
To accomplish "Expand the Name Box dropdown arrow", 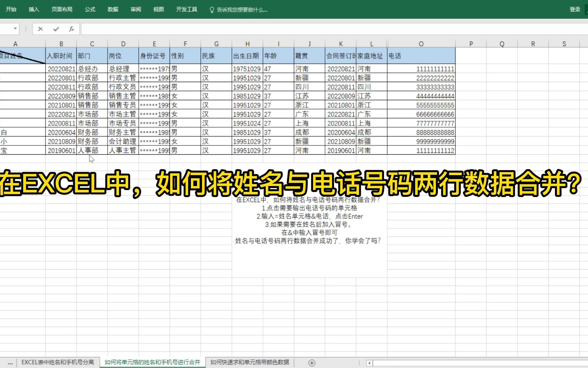I will click(15, 29).
